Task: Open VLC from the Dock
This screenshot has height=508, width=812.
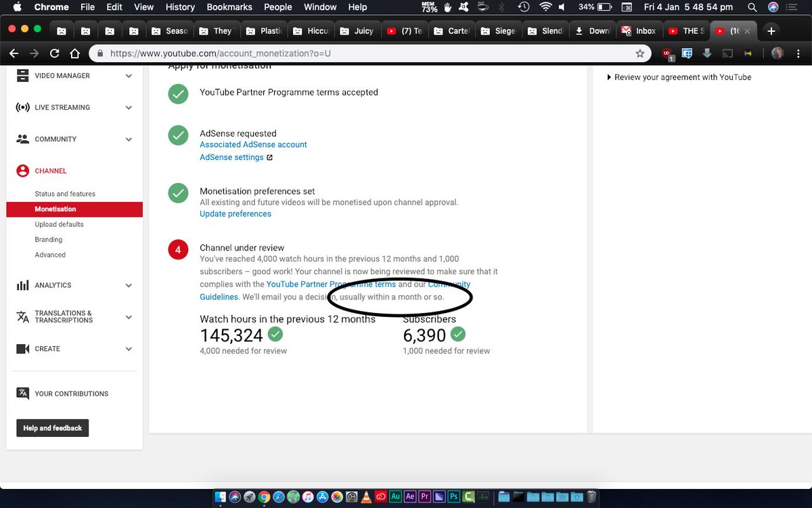Action: 365,496
